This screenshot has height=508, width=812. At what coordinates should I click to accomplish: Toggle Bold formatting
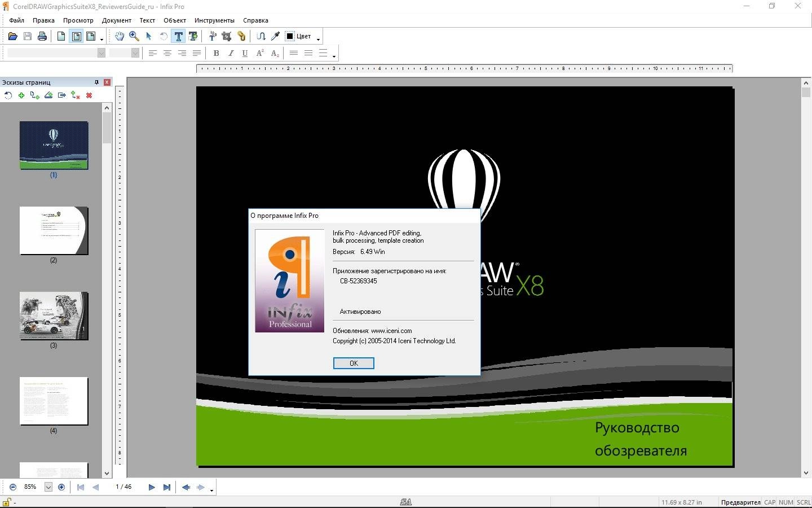(216, 53)
